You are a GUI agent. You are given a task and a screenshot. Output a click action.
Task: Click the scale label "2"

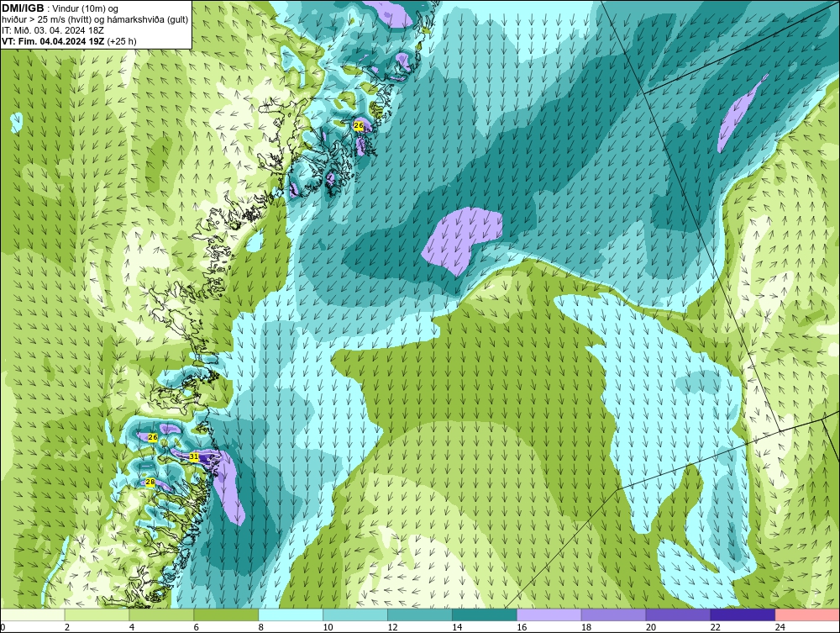(67, 627)
